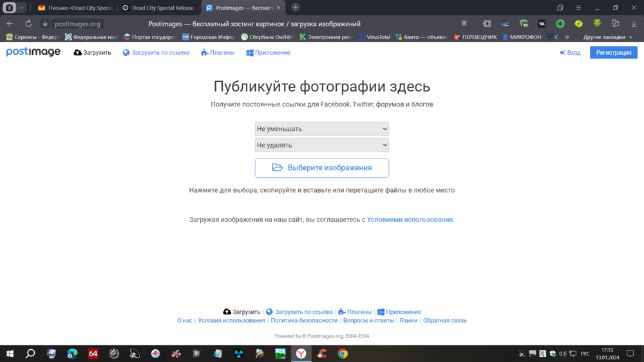Open the ПЕРЕВОДЧИК bookmark

[475, 37]
